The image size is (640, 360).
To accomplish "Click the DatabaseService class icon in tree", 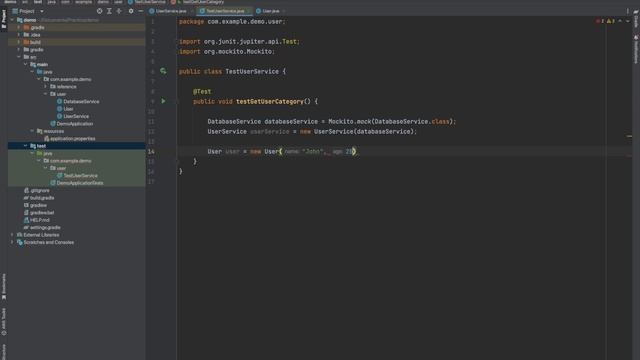I will (60, 101).
